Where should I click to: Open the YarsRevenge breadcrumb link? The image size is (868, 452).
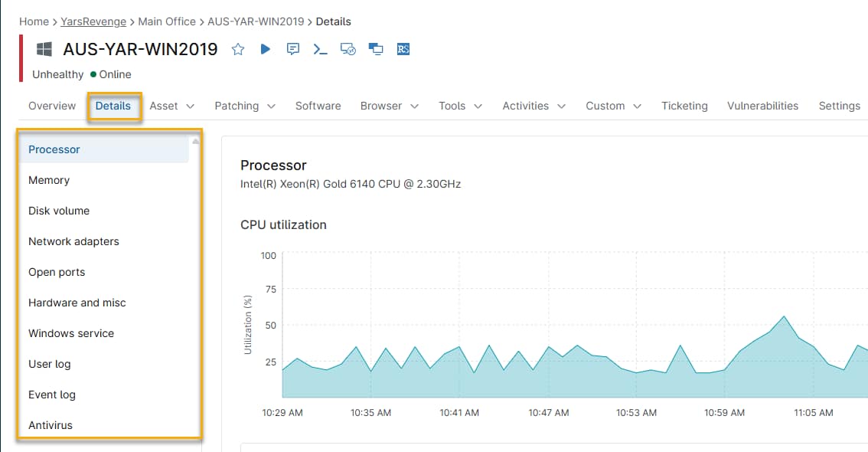93,21
